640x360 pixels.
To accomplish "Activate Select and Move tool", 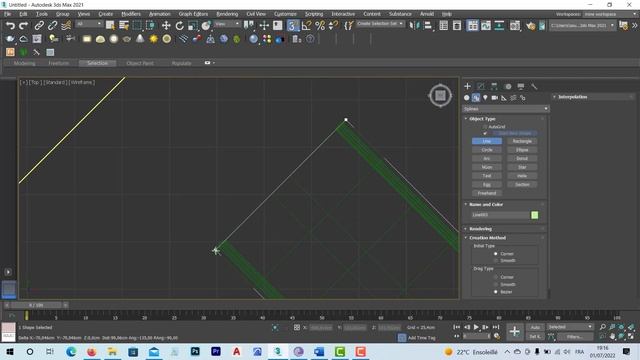I will (166, 26).
